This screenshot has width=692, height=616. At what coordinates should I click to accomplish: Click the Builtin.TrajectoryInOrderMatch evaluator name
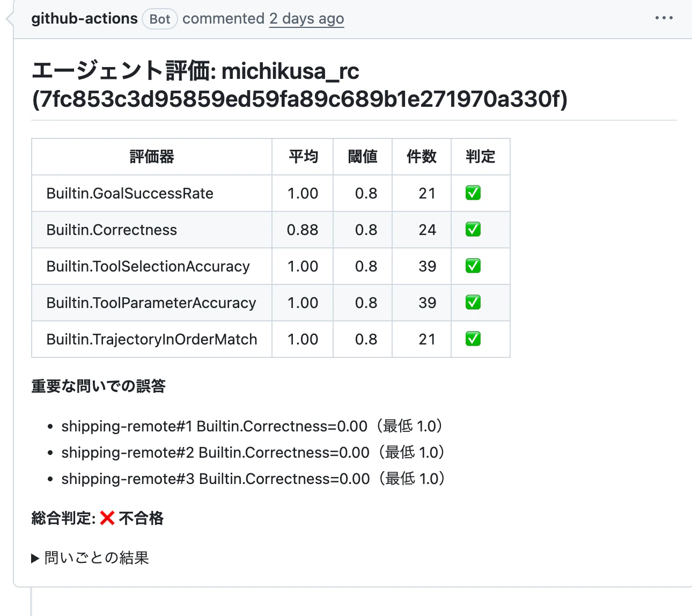tap(152, 339)
